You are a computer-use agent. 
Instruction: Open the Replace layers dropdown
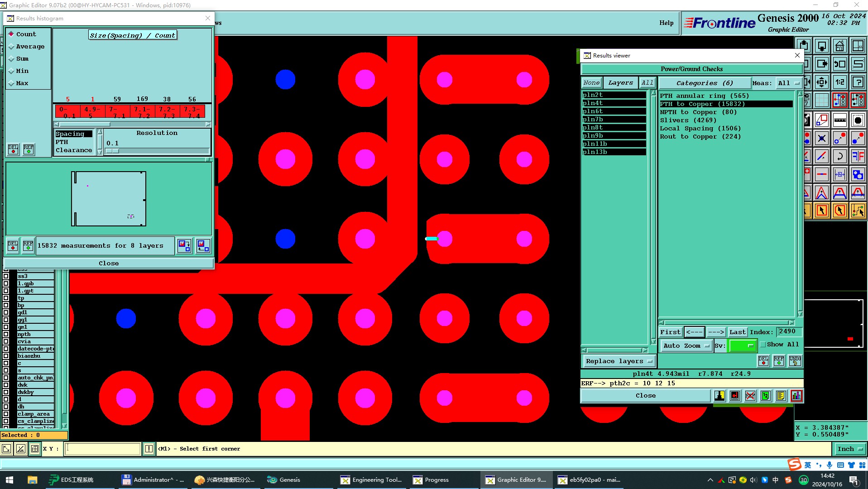coord(619,361)
